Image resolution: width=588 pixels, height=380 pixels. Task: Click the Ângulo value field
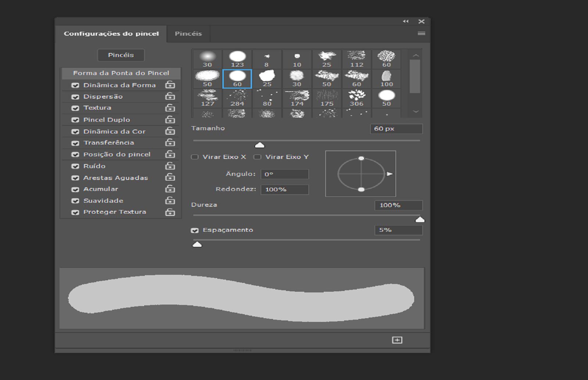click(285, 174)
